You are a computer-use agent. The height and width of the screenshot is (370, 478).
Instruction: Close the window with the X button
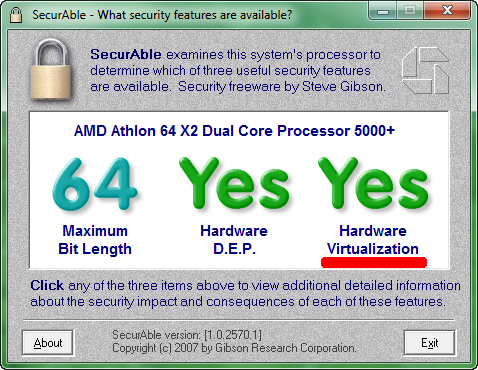[x=447, y=11]
